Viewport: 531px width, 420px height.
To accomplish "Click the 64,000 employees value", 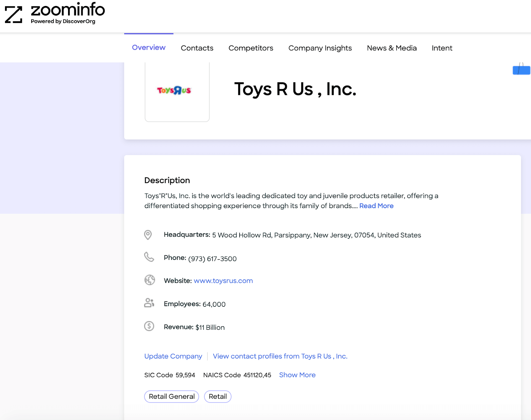I will [214, 304].
